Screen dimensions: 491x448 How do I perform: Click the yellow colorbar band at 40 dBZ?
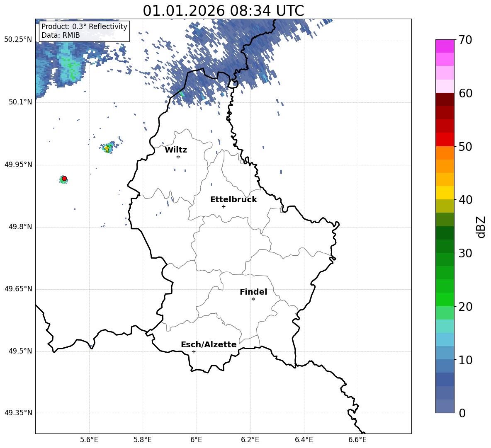tap(445, 193)
